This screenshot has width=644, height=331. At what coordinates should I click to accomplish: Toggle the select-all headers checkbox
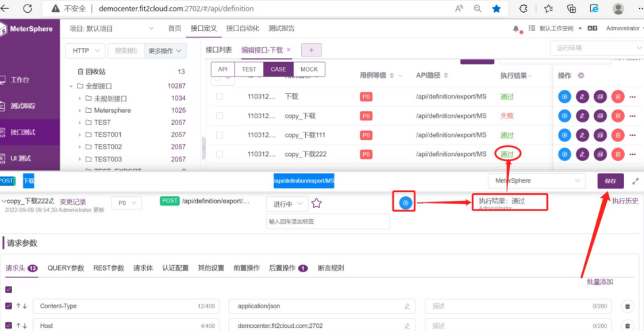(9, 290)
